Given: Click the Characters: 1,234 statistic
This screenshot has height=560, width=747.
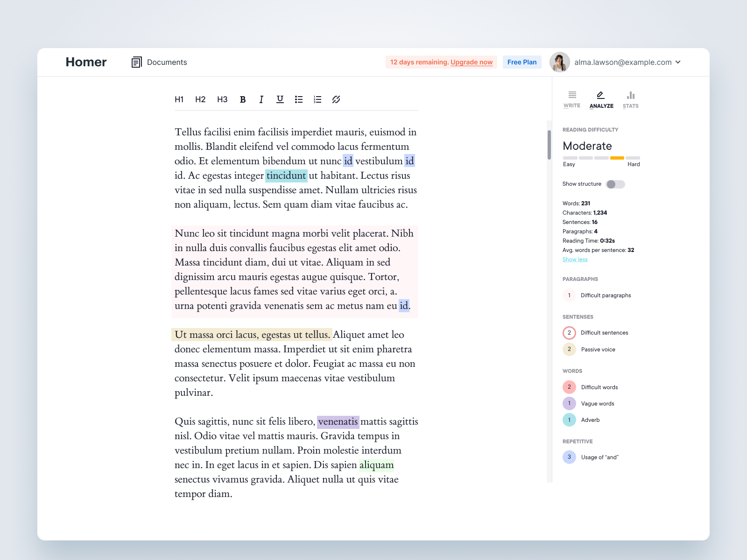Looking at the screenshot, I should (585, 213).
